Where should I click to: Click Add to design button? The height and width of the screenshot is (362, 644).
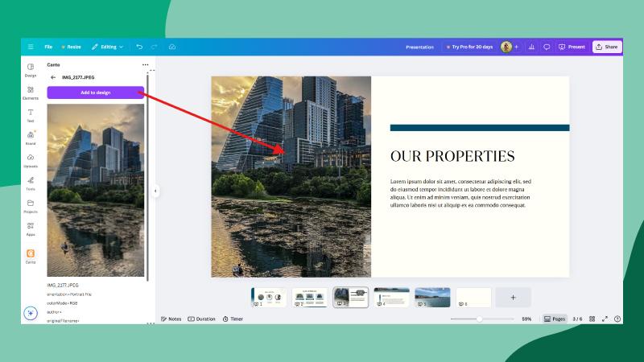(x=95, y=93)
